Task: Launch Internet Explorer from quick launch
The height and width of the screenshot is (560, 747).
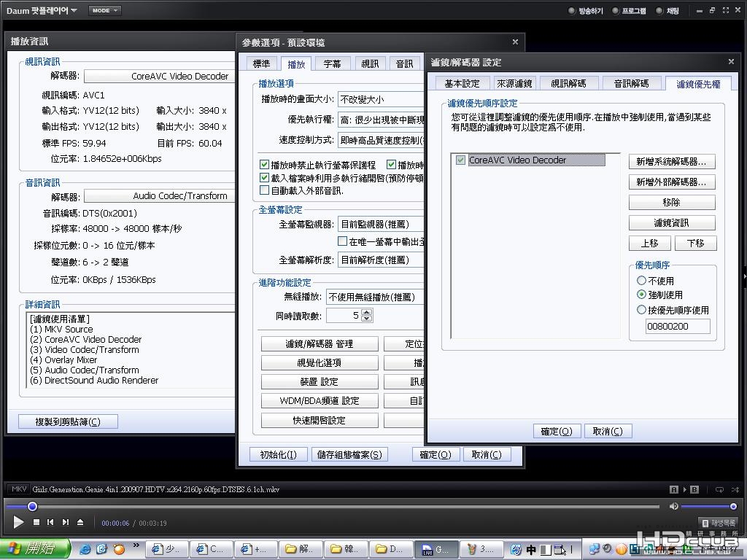Action: tap(85, 549)
